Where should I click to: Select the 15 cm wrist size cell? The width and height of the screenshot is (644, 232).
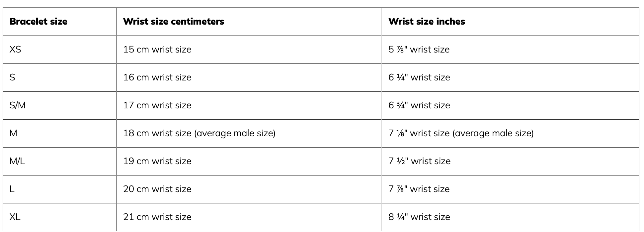click(x=157, y=50)
